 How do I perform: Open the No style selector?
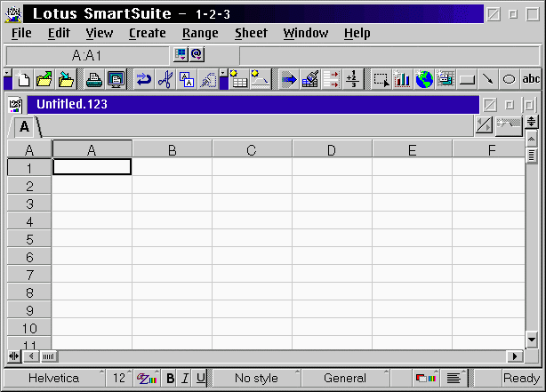[257, 378]
